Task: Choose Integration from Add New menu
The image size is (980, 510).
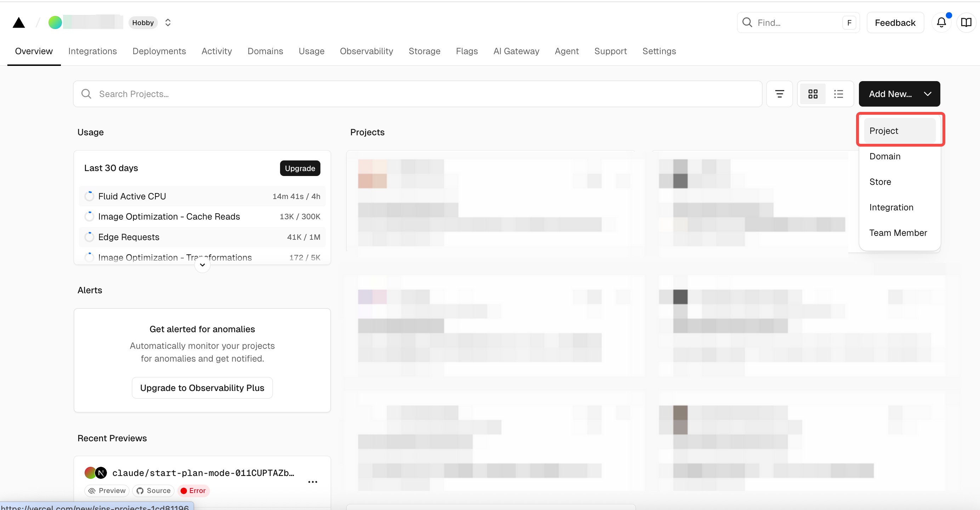Action: pos(899,207)
